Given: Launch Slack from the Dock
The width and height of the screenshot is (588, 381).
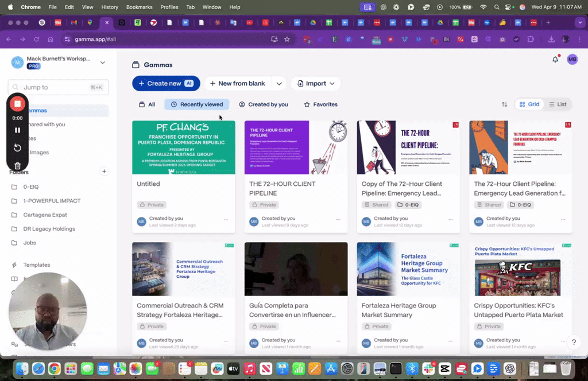Looking at the screenshot, I should click(428, 368).
